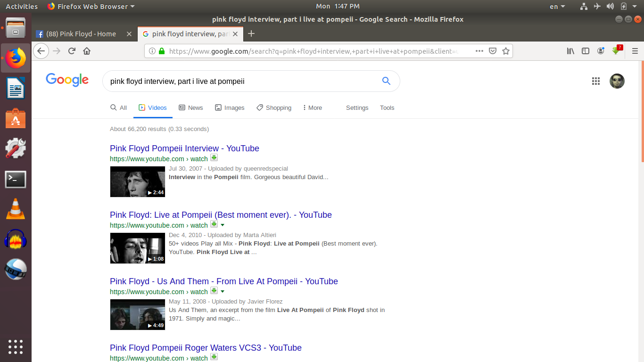Open Us And Them From Live At Pompeii result
644x362 pixels.
[224, 281]
